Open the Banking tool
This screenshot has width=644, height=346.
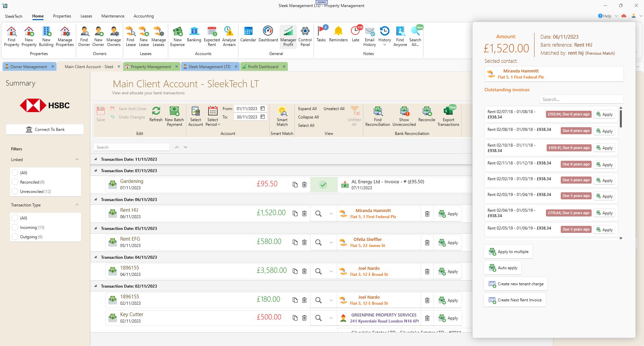(x=194, y=34)
